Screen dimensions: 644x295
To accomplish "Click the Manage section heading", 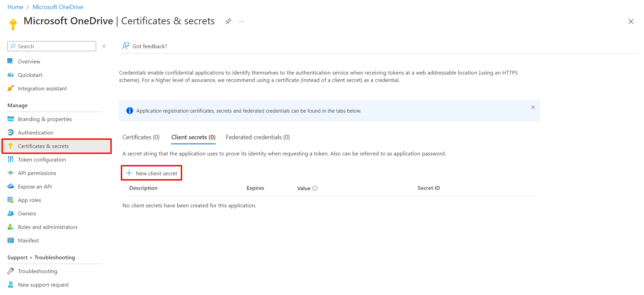I will click(18, 106).
